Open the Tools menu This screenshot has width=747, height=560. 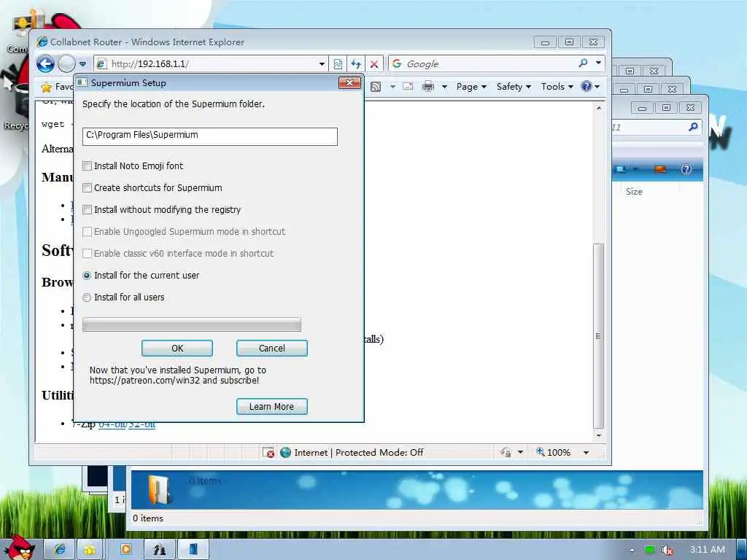557,87
